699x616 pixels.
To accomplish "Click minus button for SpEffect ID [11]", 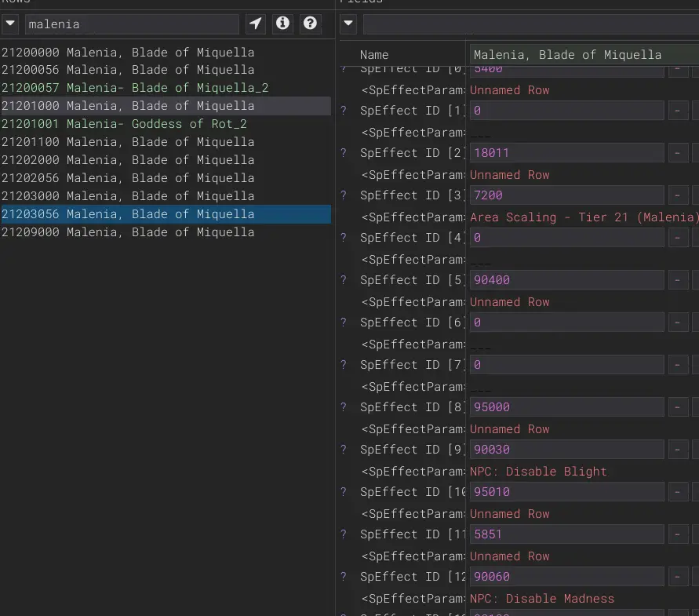I will pos(678,534).
